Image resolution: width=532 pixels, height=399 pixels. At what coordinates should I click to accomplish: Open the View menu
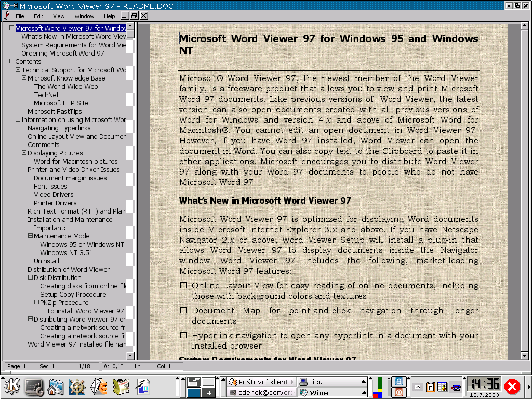(59, 16)
